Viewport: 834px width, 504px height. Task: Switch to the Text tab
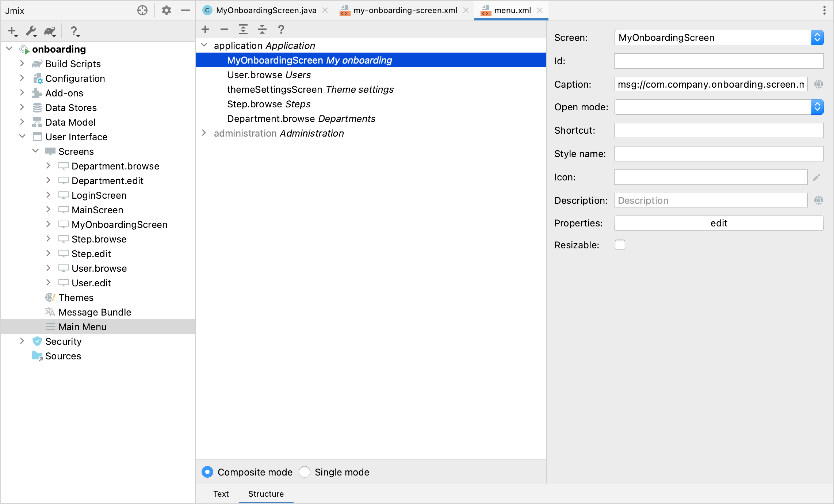coord(221,494)
